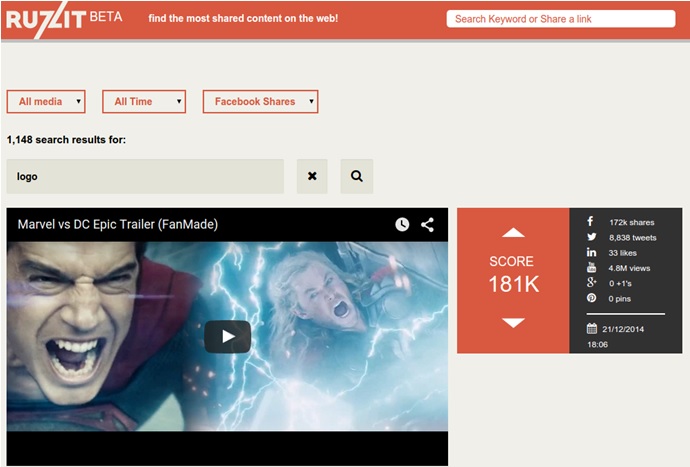Focus the Search Keyword or Share a link field
Screen dimensions: 690x467
pyautogui.click(x=560, y=19)
